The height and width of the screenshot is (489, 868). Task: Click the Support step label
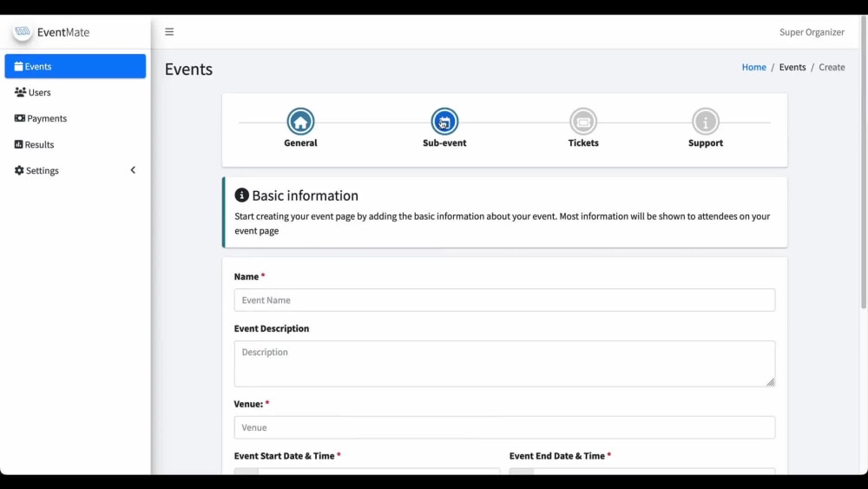coord(705,143)
